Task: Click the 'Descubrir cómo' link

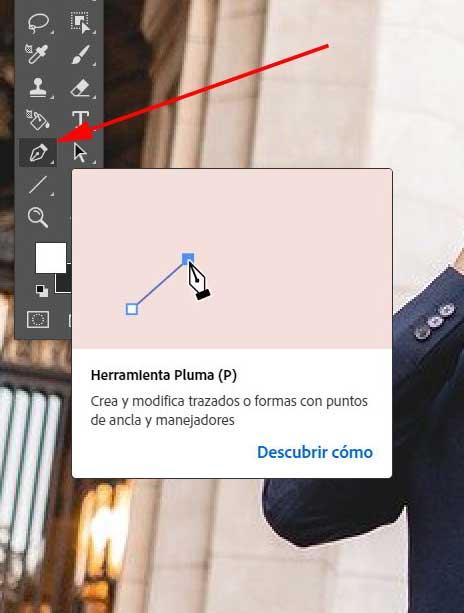Action: (315, 452)
